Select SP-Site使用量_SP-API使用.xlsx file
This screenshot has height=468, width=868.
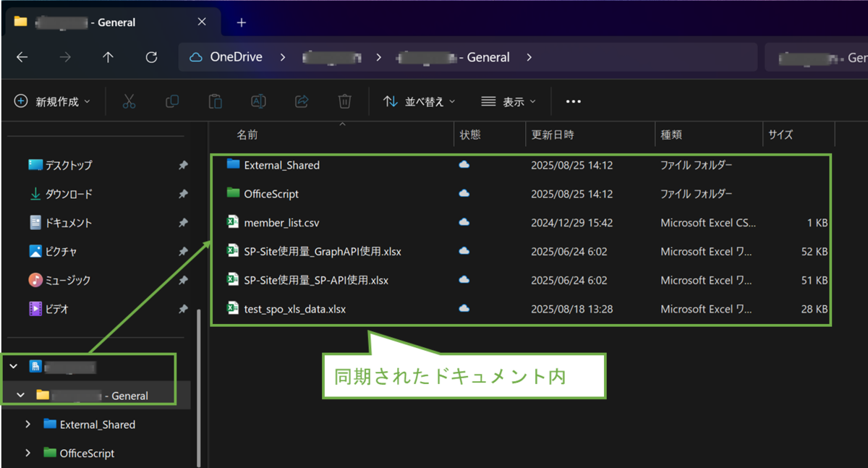[316, 280]
